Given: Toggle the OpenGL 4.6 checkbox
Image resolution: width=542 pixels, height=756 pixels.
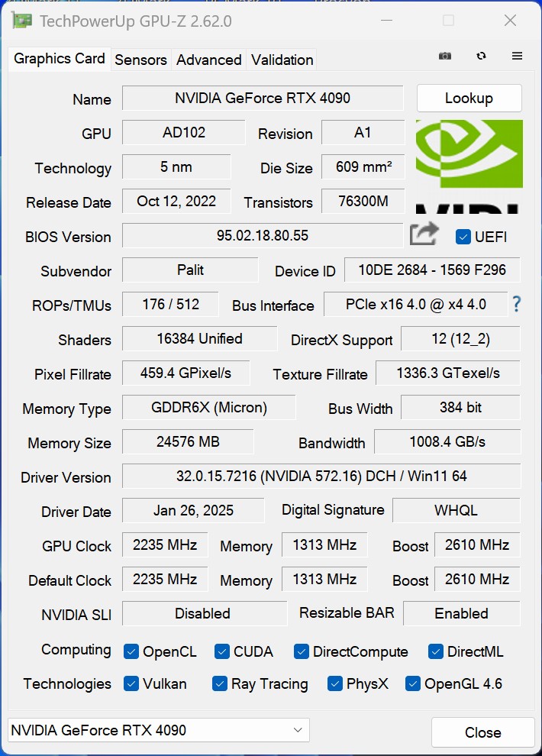Looking at the screenshot, I should point(413,683).
